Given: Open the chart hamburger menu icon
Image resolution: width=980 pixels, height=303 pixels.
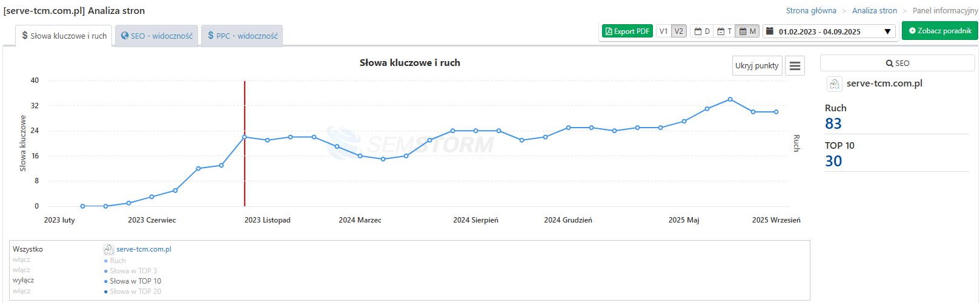Looking at the screenshot, I should click(x=795, y=66).
